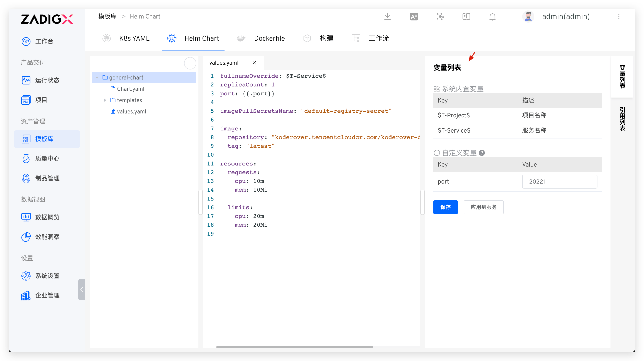
Task: Click the horizontal scrollbar under the editor
Action: (295, 347)
